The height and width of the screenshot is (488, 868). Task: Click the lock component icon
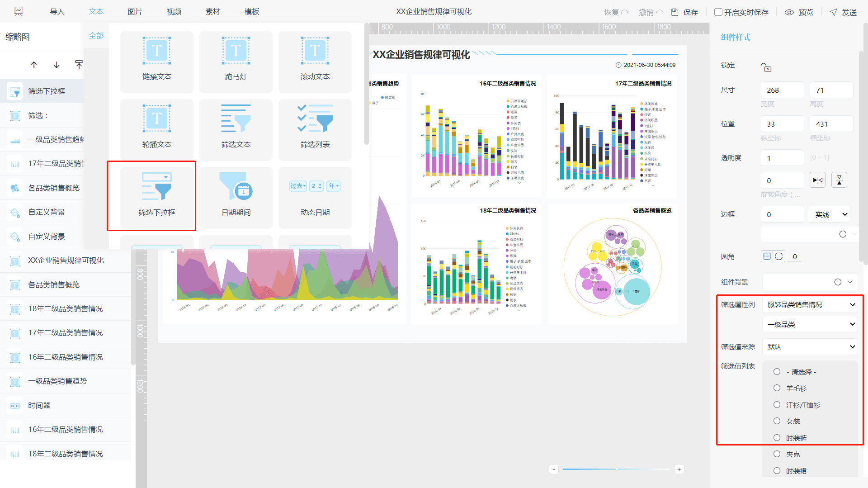pos(766,67)
